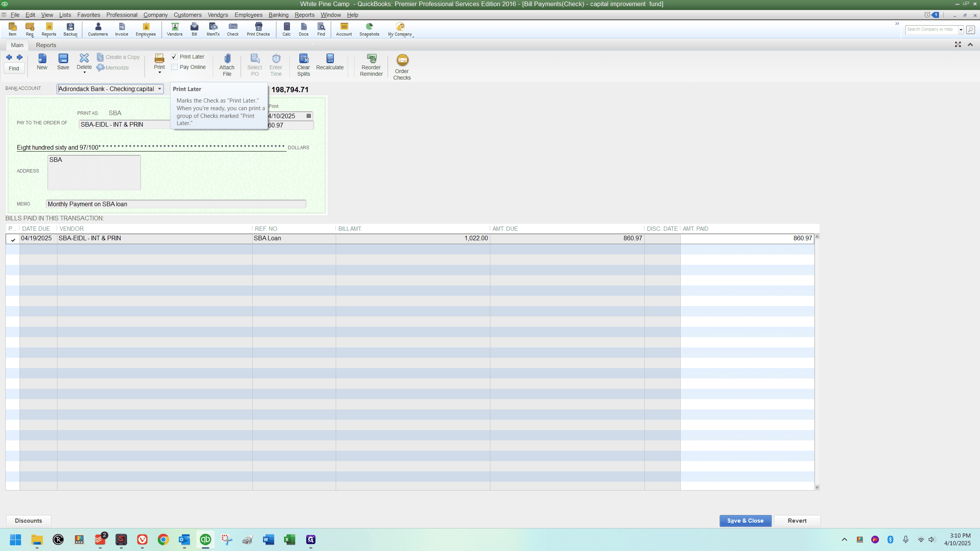Click the Check toolbar icon
The width and height of the screenshot is (980, 551).
233,29
